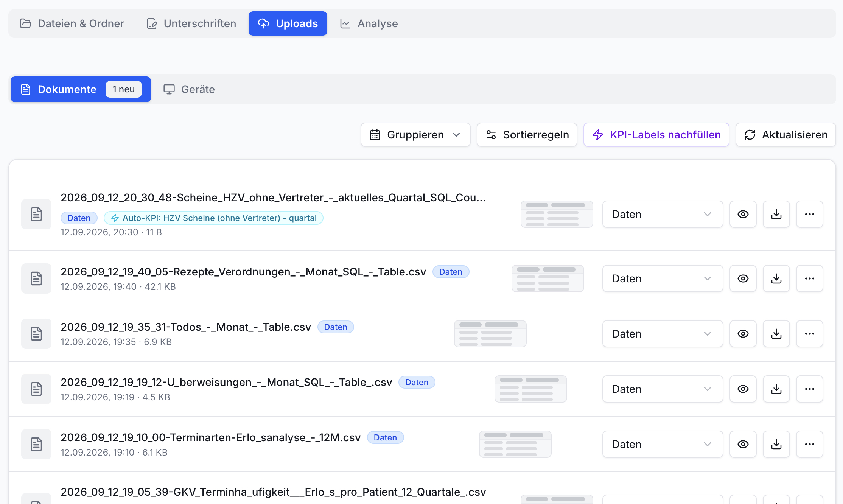Click the Sortierregeln button
Viewport: 843px width, 504px height.
(527, 135)
